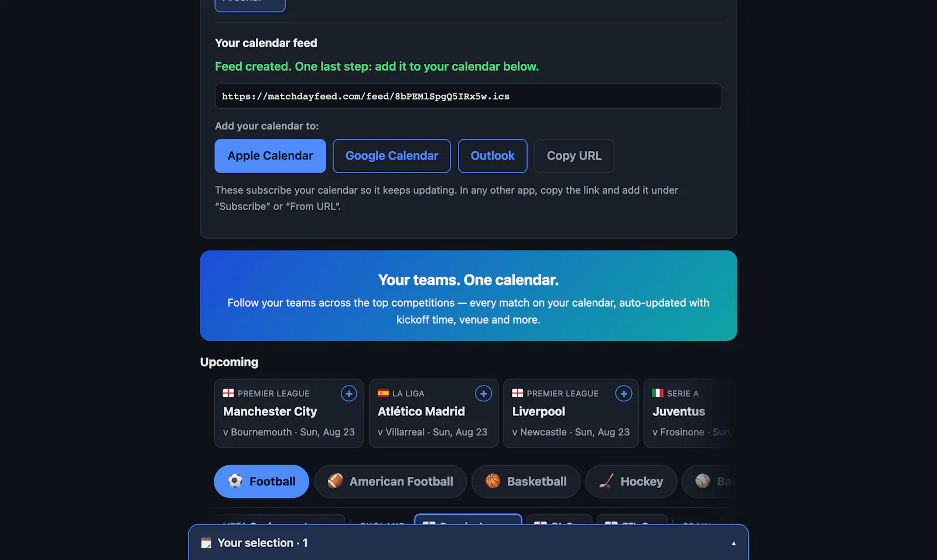Click the hockey stick icon

[607, 481]
